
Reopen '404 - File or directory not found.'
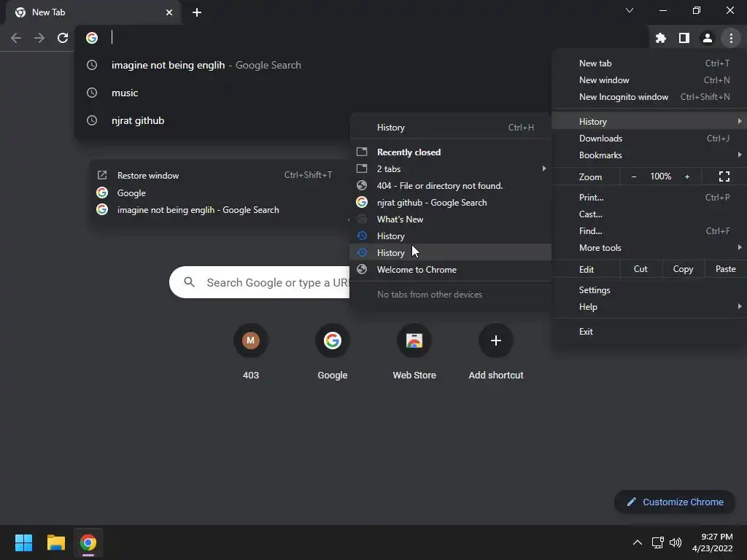click(x=450, y=186)
